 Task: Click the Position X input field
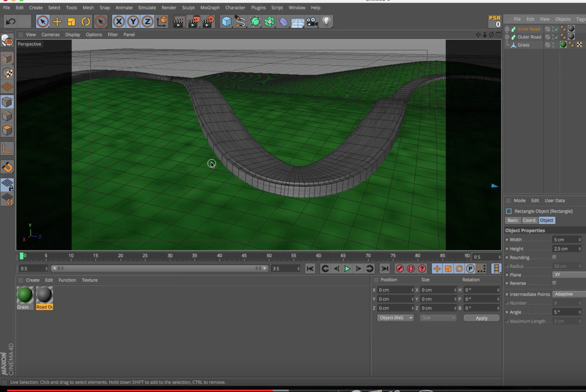(396, 290)
